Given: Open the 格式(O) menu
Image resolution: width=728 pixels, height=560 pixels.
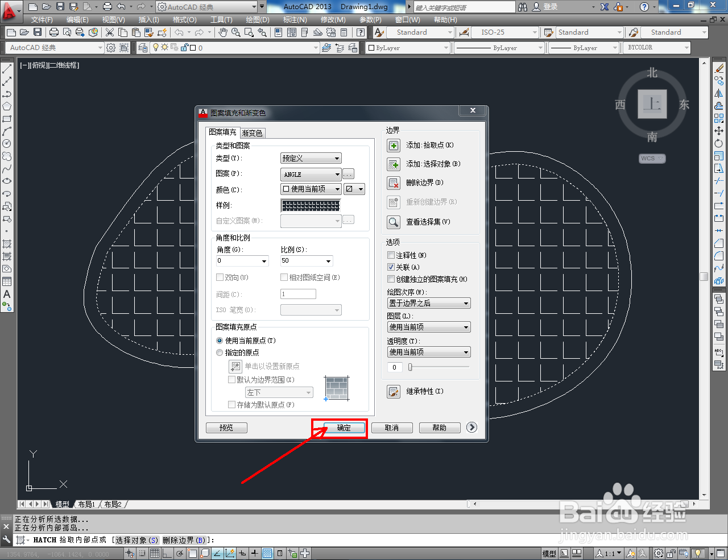Looking at the screenshot, I should pyautogui.click(x=184, y=19).
